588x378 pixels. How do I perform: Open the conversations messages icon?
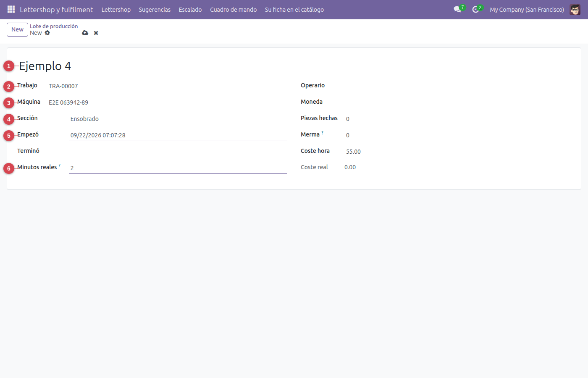click(x=457, y=9)
